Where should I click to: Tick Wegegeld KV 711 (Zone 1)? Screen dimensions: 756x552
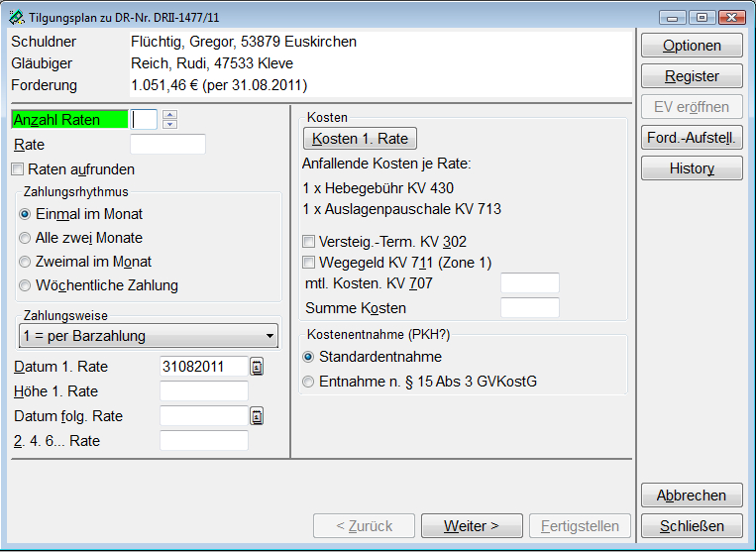(310, 263)
